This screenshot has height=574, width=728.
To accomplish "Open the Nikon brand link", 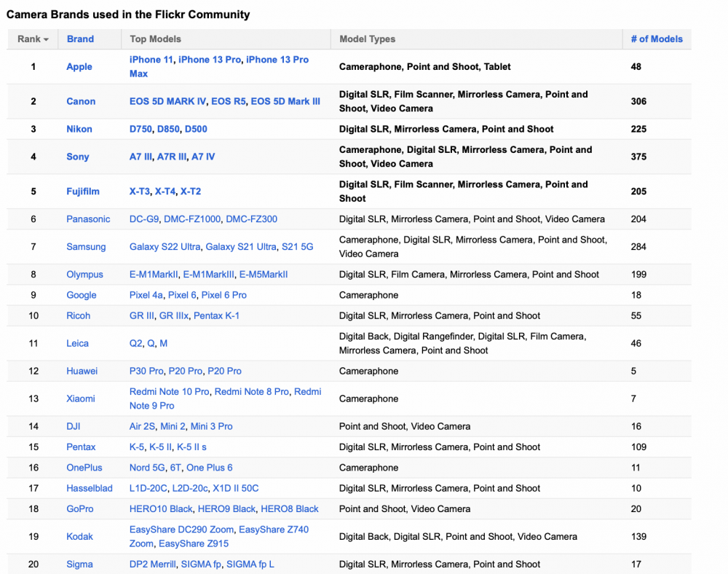I will 79,129.
